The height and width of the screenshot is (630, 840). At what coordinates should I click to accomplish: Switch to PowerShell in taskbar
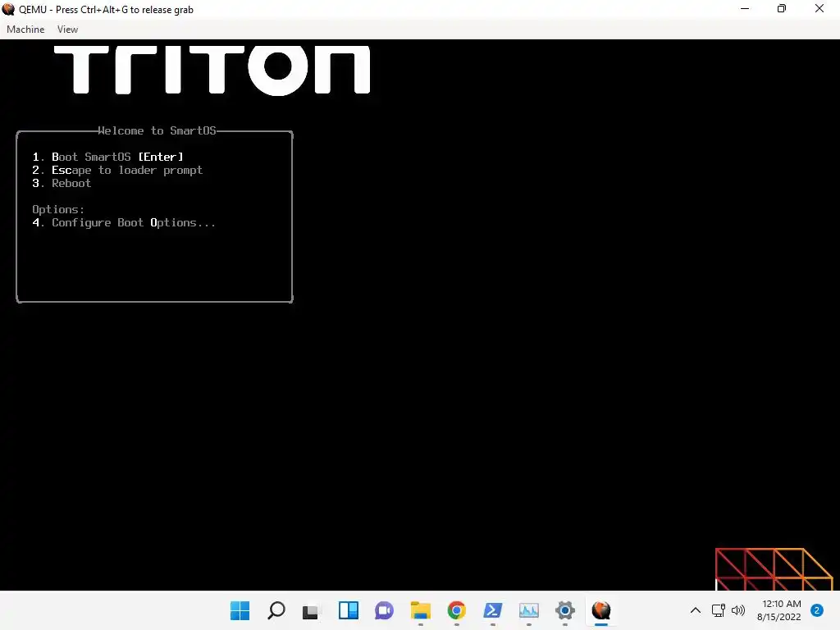(x=493, y=610)
